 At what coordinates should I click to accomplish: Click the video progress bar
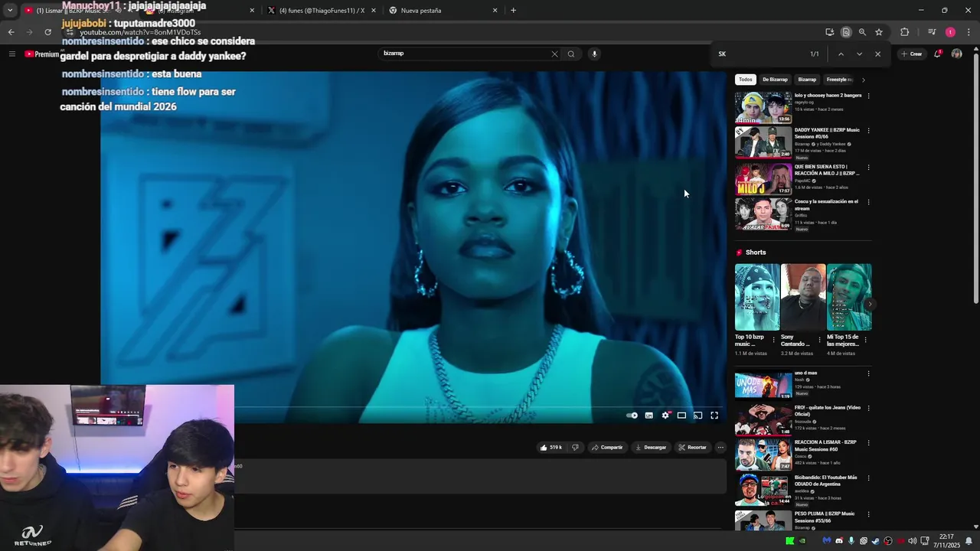pos(480,406)
